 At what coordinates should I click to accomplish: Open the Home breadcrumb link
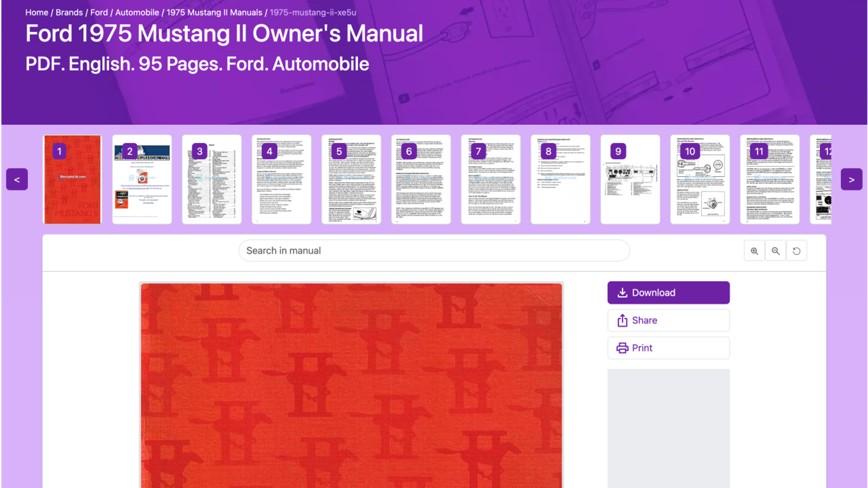point(37,13)
